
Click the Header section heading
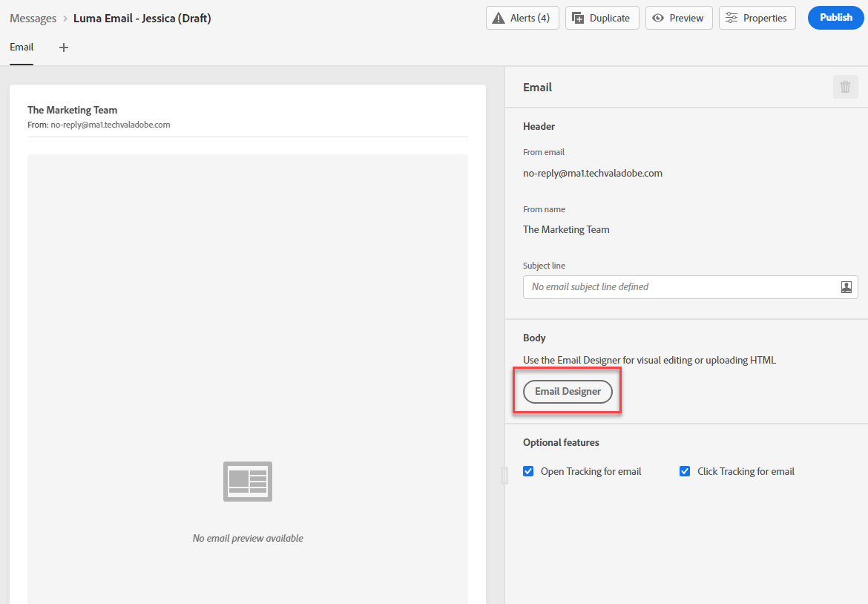click(x=539, y=126)
